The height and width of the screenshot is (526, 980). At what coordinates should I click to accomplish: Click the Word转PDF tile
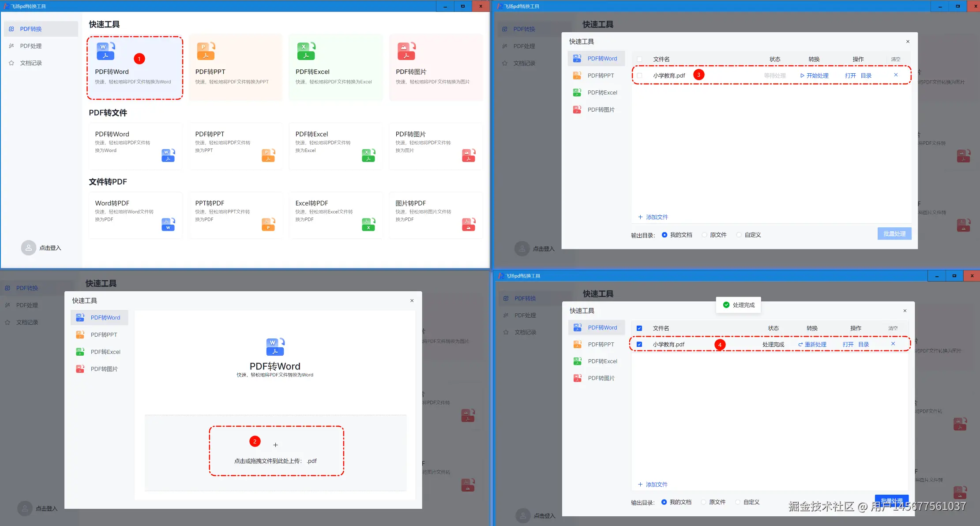click(135, 215)
